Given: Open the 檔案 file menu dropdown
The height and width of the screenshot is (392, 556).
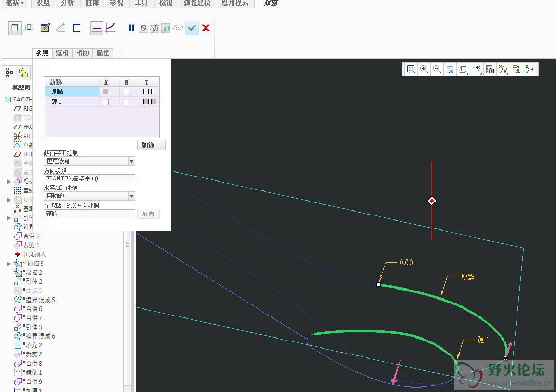Looking at the screenshot, I should (x=14, y=3).
